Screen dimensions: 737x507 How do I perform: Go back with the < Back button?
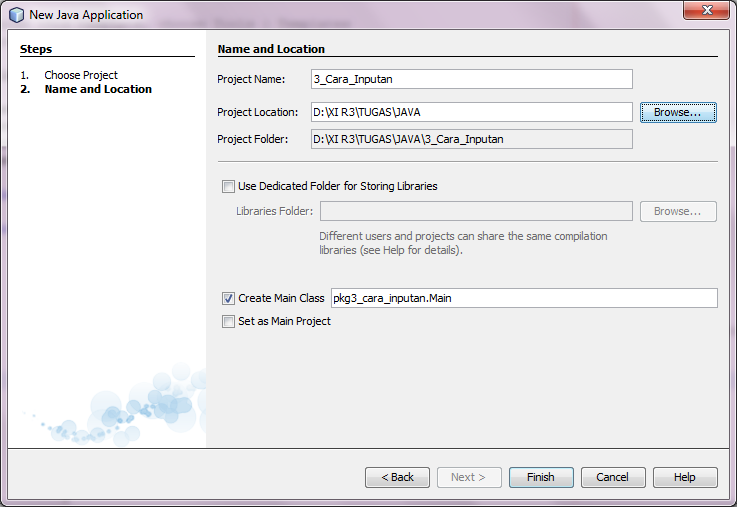click(x=397, y=477)
